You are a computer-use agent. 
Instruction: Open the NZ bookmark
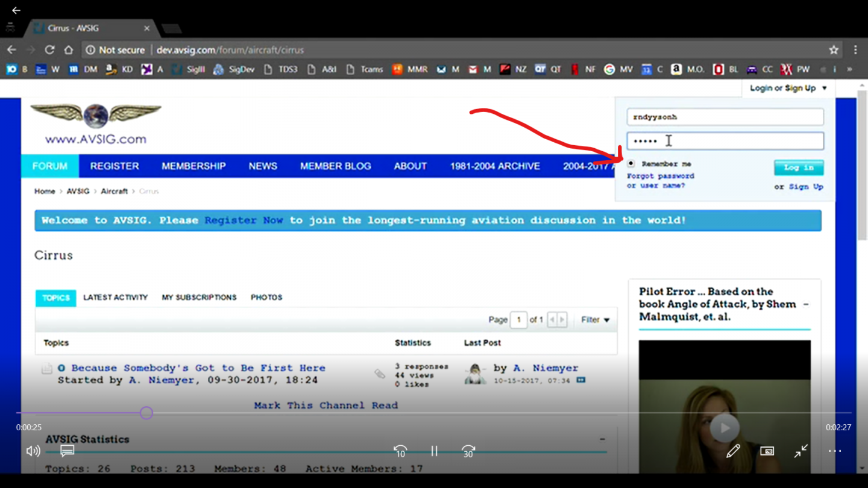coord(513,69)
